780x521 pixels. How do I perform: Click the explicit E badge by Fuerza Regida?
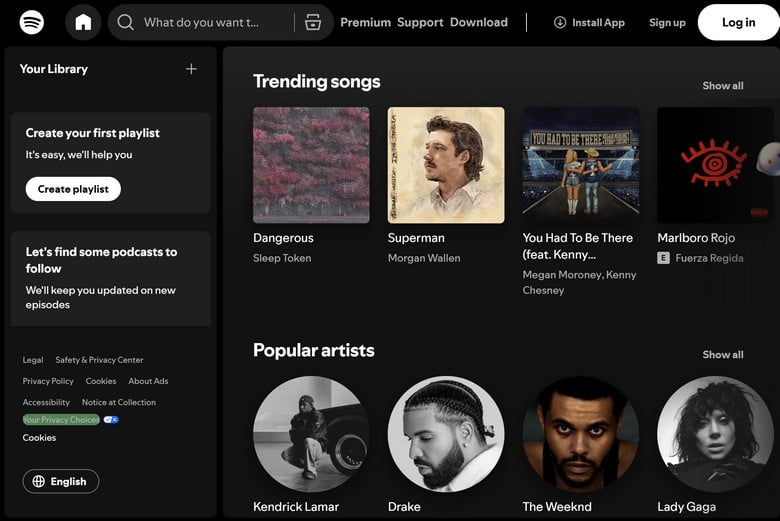tap(663, 258)
